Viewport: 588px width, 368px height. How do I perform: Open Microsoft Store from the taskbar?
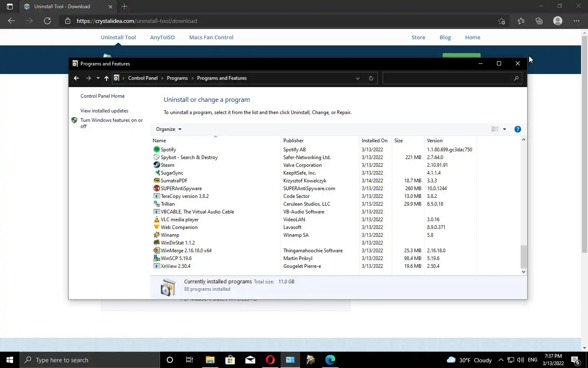coord(230,360)
